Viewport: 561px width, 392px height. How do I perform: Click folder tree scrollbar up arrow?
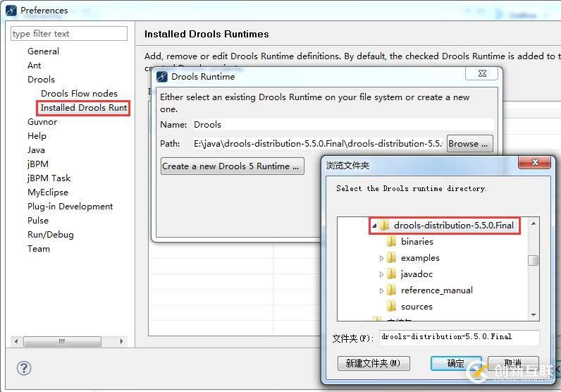(534, 223)
